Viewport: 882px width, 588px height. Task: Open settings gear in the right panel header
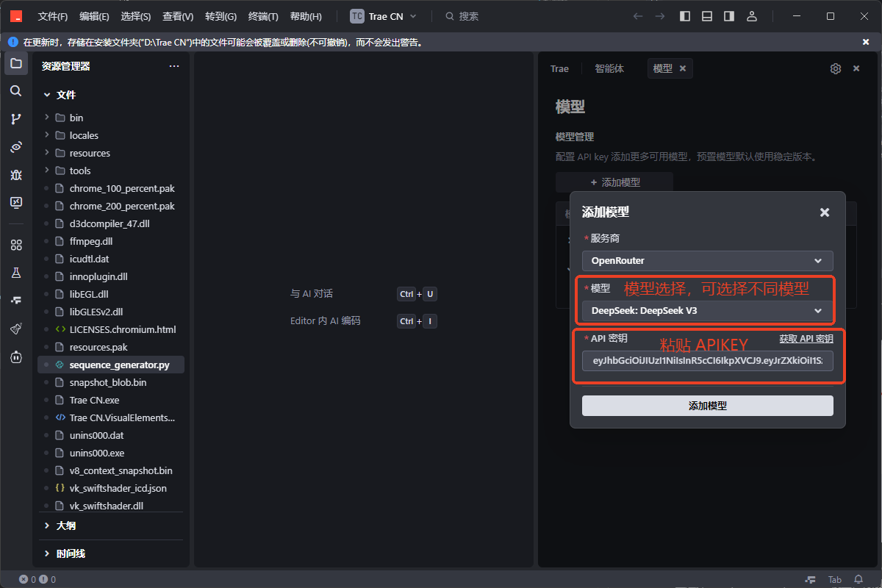(836, 68)
